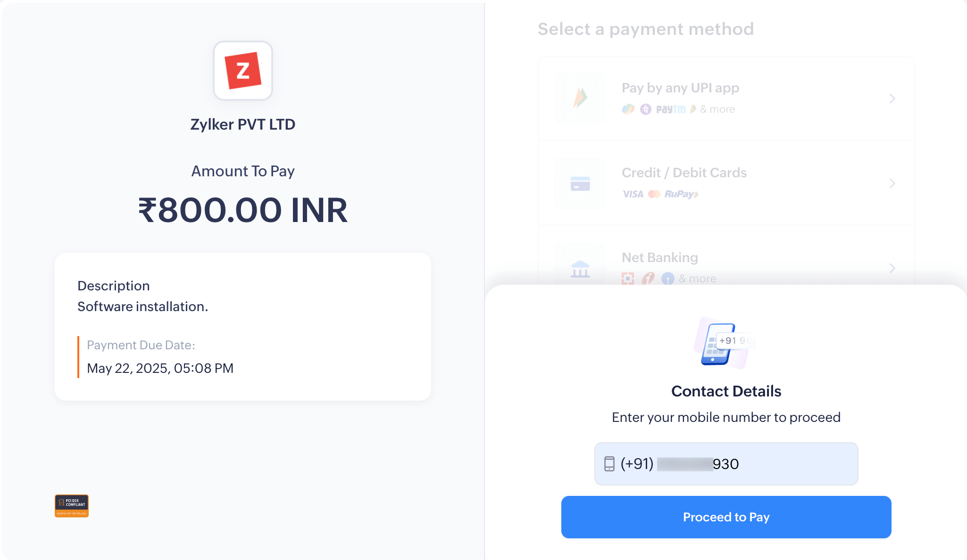967x560 pixels.
Task: Choose the Net Banking payment option
Action: pyautogui.click(x=659, y=258)
